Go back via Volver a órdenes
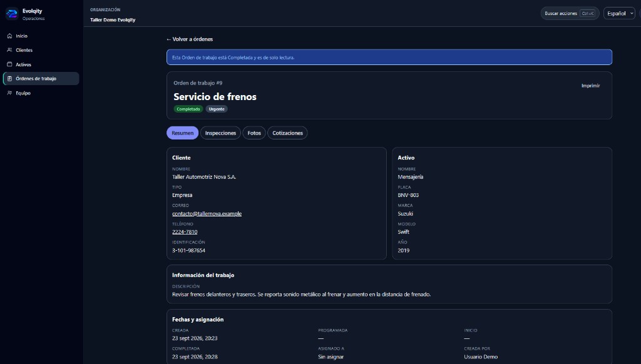 190,39
